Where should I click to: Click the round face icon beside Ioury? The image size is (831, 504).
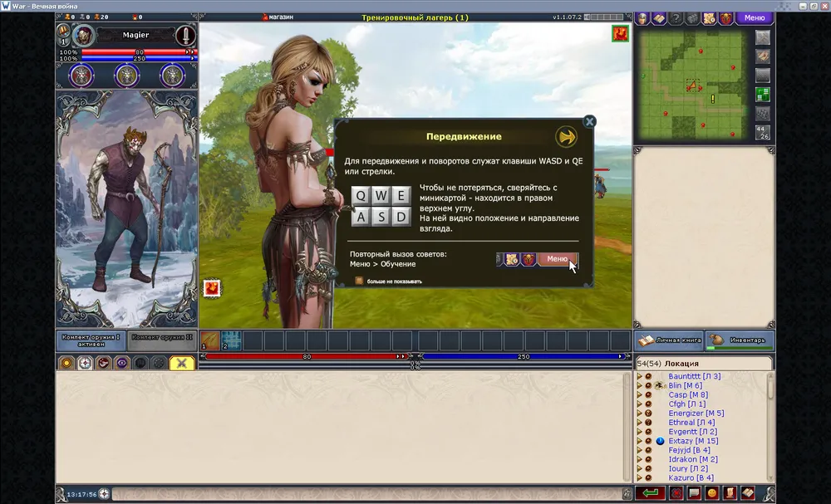(648, 468)
